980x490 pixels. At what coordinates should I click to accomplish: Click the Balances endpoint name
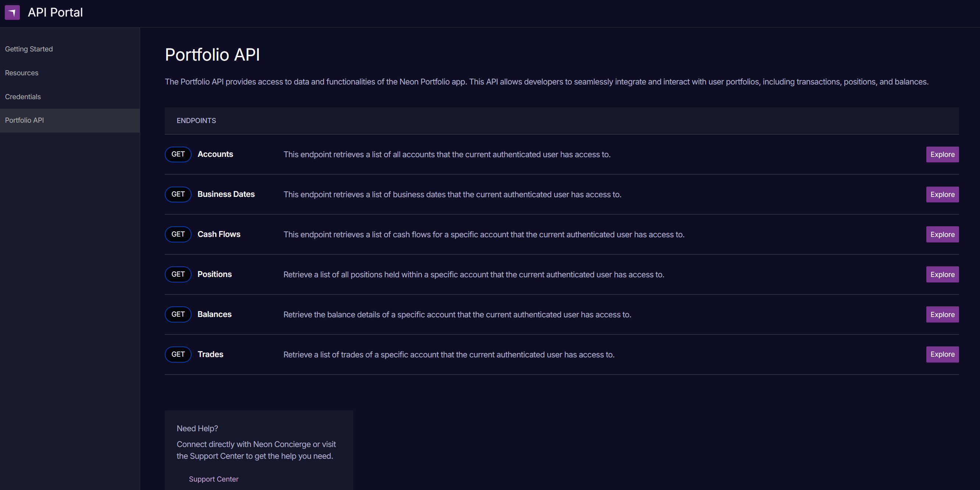214,314
